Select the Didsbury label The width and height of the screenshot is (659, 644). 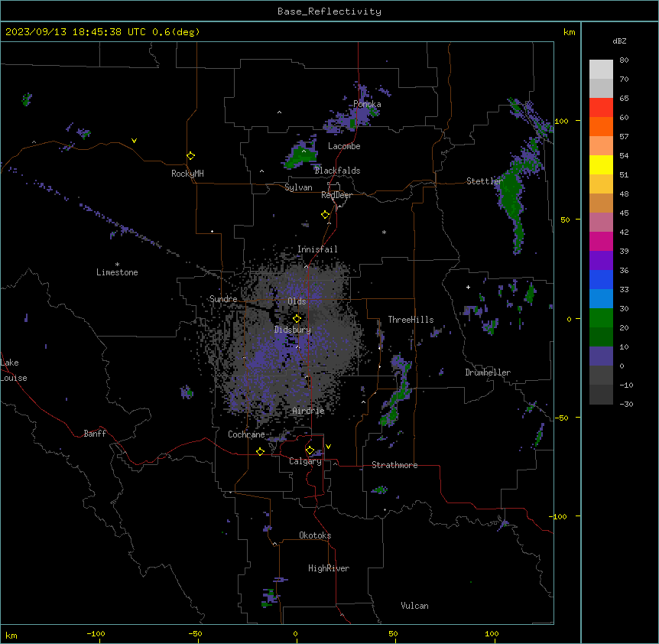pos(293,330)
